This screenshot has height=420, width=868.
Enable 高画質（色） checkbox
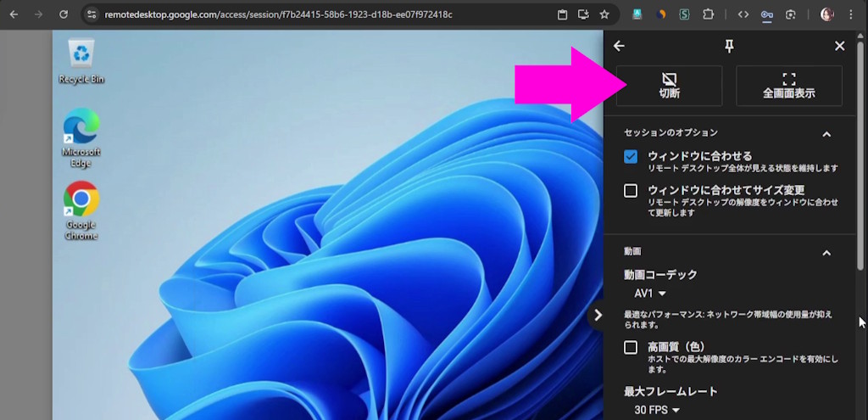pos(631,347)
